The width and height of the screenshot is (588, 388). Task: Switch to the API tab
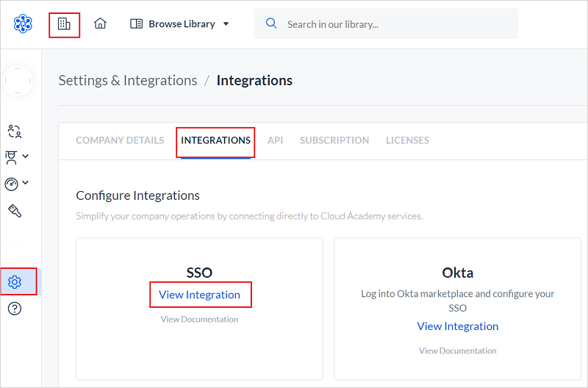[275, 140]
